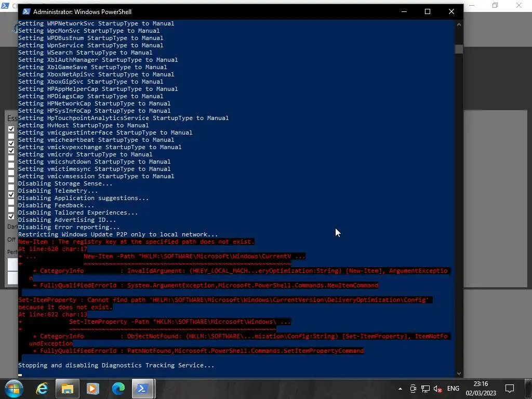Launch Microsoft Edge from the taskbar

tap(118, 389)
